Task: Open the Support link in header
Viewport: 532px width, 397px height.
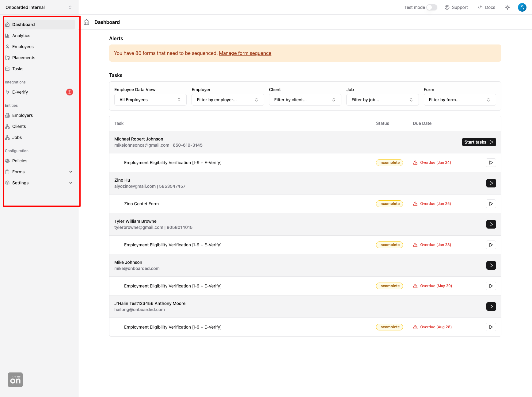Action: 456,7
